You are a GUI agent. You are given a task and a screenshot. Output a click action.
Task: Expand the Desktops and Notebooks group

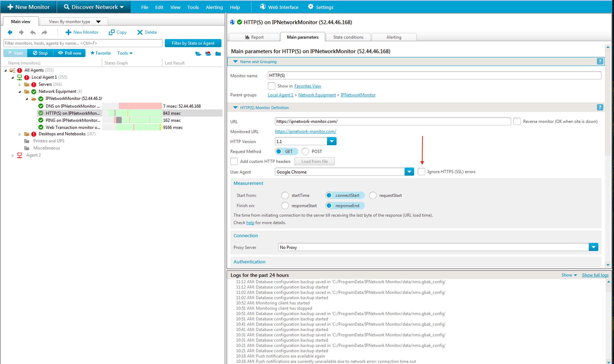[x=20, y=134]
